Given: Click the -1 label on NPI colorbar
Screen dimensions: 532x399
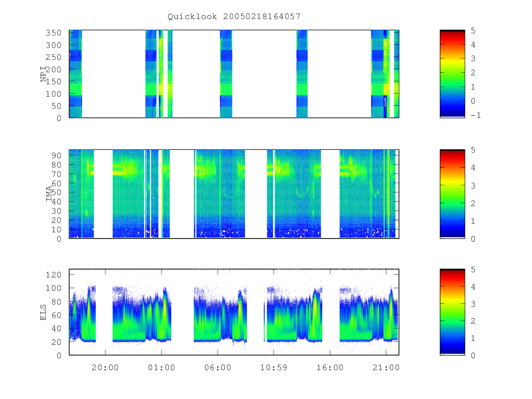Looking at the screenshot, I should tap(476, 115).
